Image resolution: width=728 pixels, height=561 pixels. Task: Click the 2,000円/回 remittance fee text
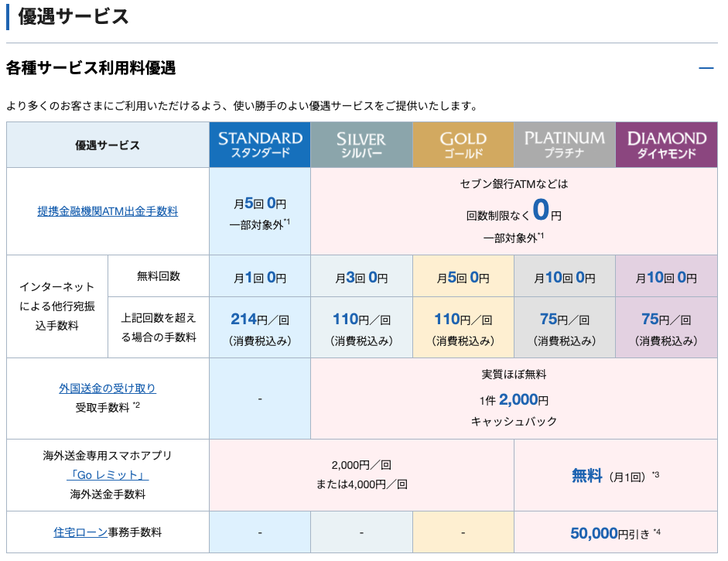pyautogui.click(x=361, y=465)
